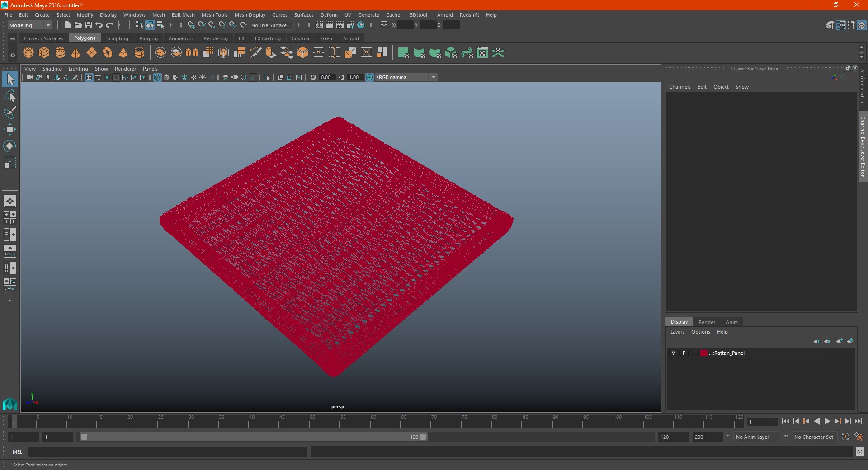Screen dimensions: 868x470
Task: Click the Multi-Cut knife shelf icon
Action: click(255, 53)
